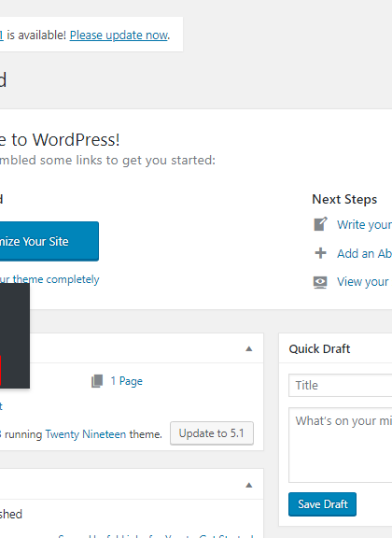Collapse the At a Glance panel arrow

pyautogui.click(x=249, y=349)
